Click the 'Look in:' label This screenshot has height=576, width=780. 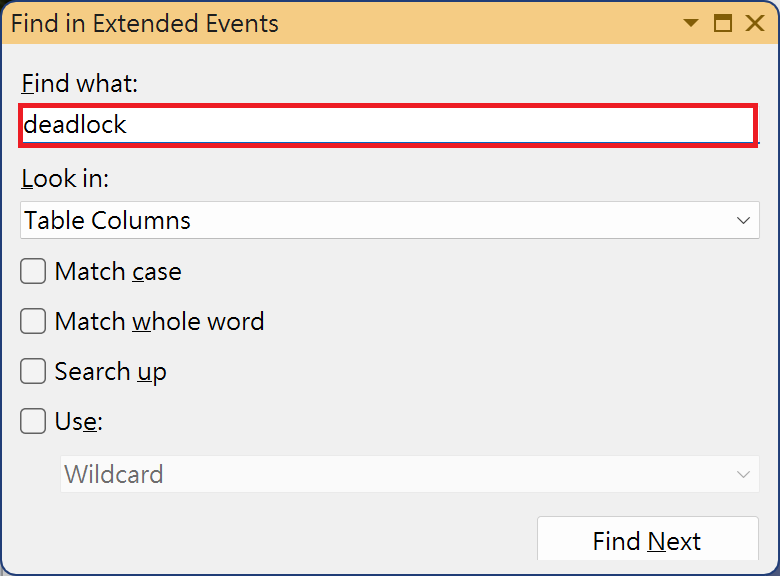pos(65,178)
